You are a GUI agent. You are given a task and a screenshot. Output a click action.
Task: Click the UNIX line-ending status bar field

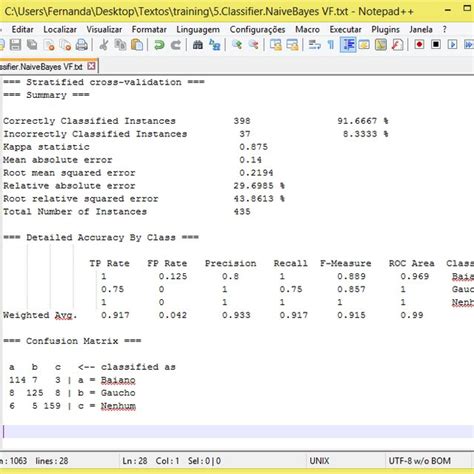pyautogui.click(x=319, y=461)
